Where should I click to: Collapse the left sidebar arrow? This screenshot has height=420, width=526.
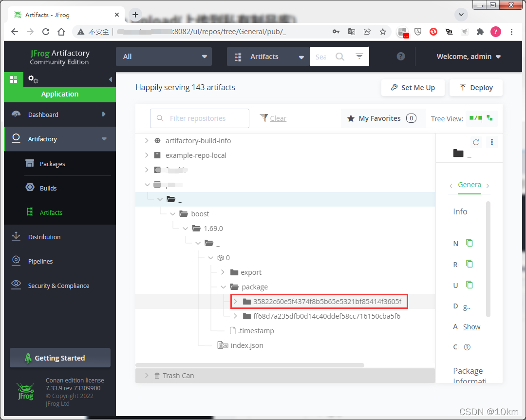(x=111, y=79)
